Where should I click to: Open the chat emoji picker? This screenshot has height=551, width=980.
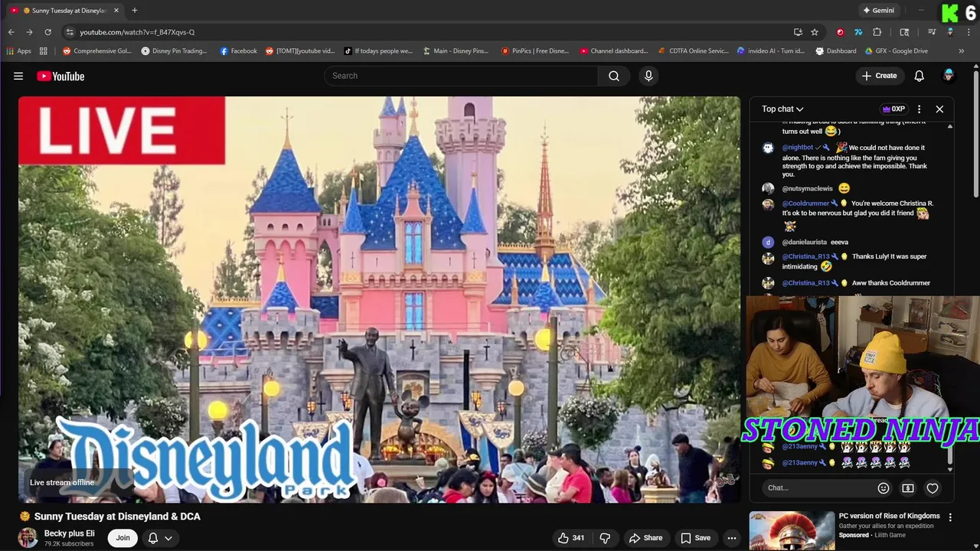884,487
